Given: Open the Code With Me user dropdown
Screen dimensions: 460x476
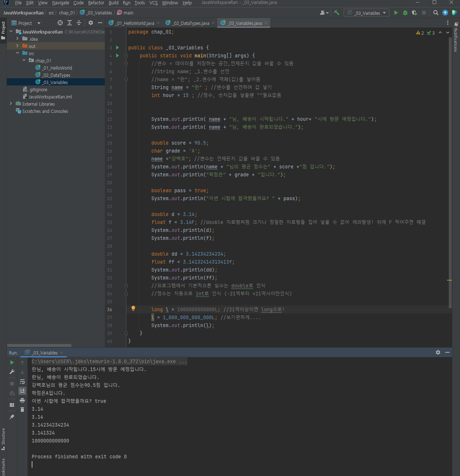Looking at the screenshot, I should (x=324, y=13).
